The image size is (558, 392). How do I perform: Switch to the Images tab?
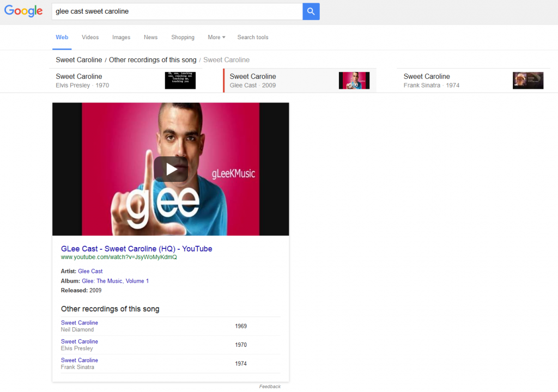tap(121, 37)
